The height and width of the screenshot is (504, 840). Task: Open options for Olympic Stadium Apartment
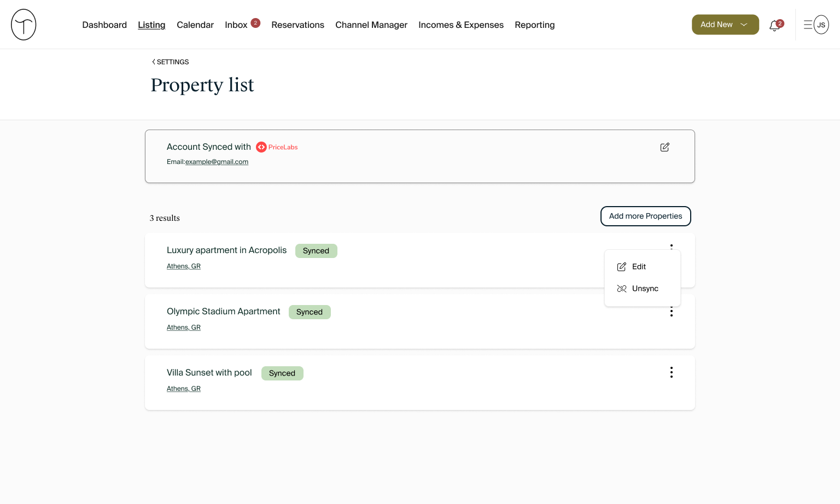click(x=671, y=313)
